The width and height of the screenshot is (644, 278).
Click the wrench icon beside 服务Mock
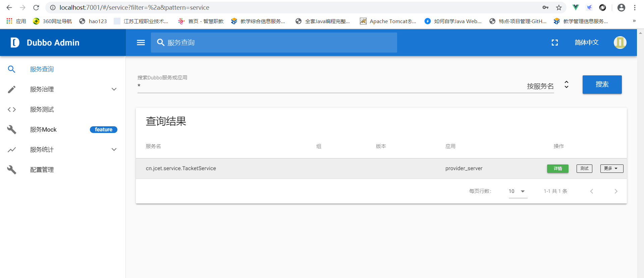(x=12, y=130)
